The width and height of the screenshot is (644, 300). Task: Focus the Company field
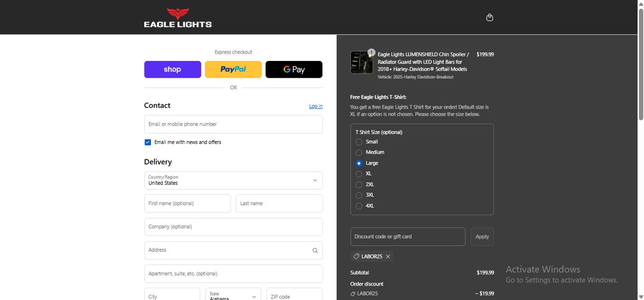point(234,227)
